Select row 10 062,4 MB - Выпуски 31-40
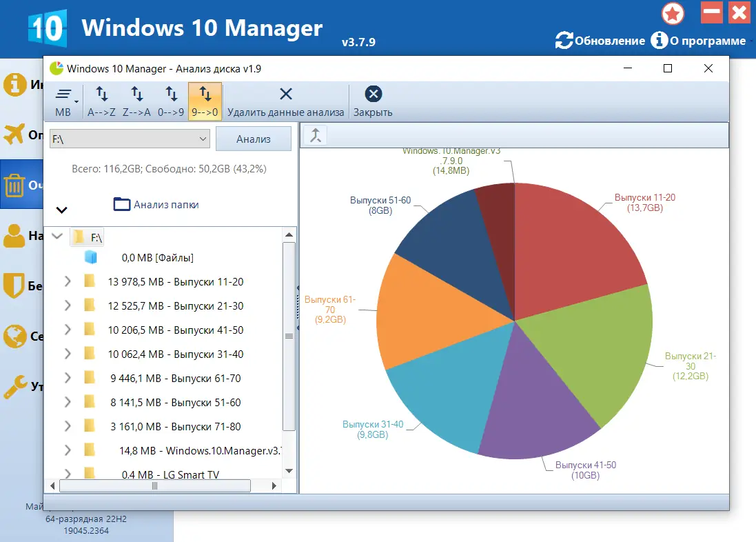 tap(176, 354)
